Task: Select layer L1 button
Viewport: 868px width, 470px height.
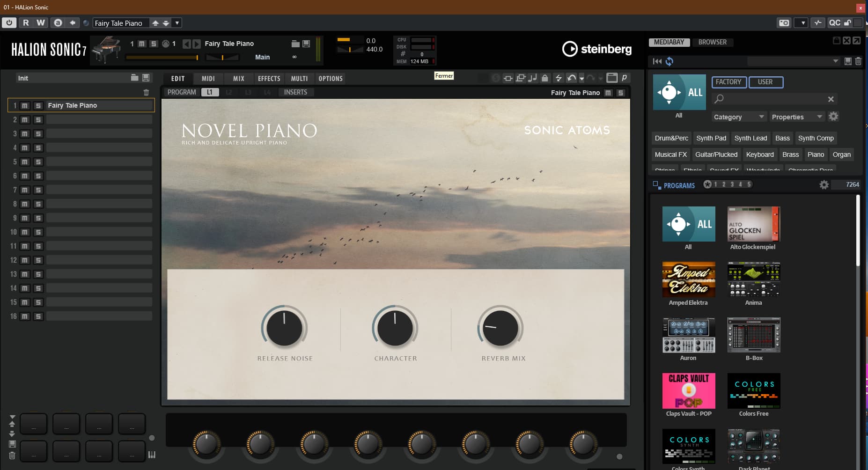Action: pyautogui.click(x=210, y=92)
